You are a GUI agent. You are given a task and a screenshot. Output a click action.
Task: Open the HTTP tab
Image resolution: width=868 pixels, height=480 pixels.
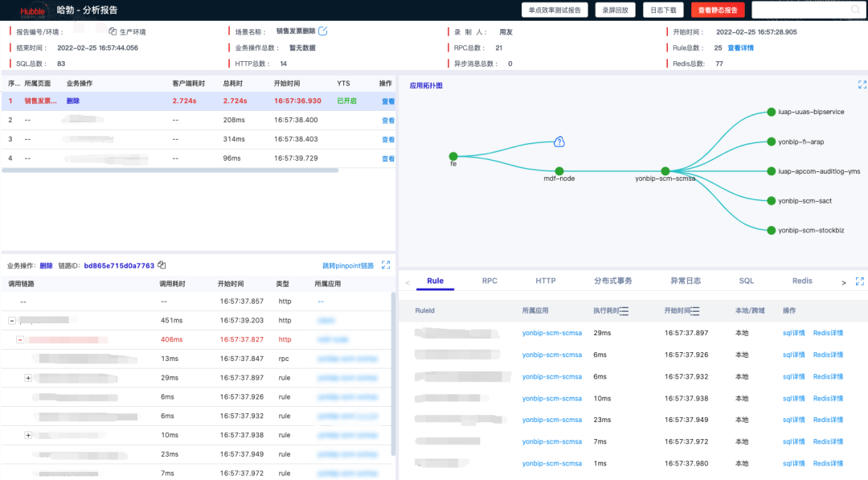[545, 281]
